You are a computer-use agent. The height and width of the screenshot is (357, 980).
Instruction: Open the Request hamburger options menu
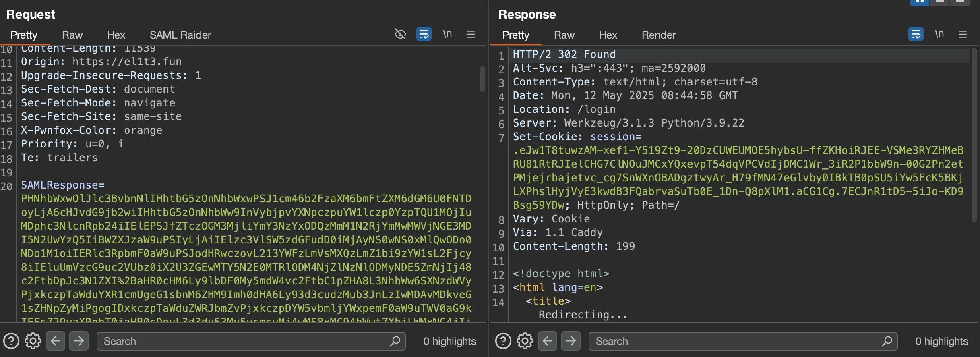pyautogui.click(x=471, y=34)
